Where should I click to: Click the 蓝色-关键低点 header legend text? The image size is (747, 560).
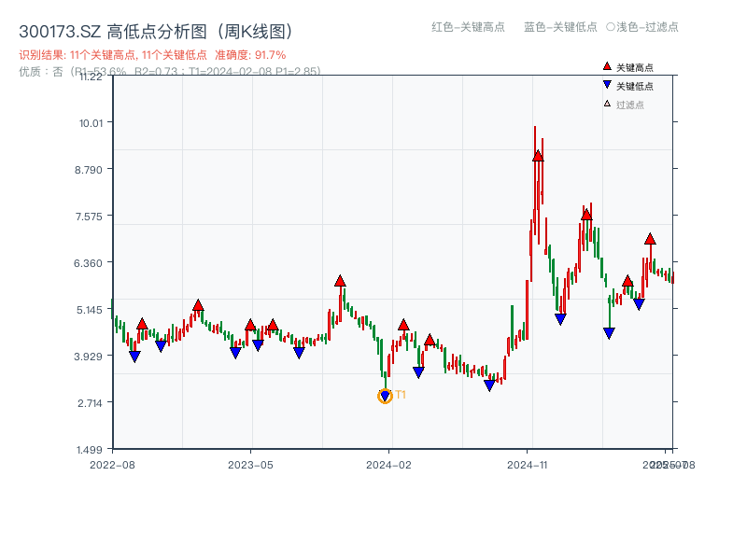pyautogui.click(x=560, y=27)
